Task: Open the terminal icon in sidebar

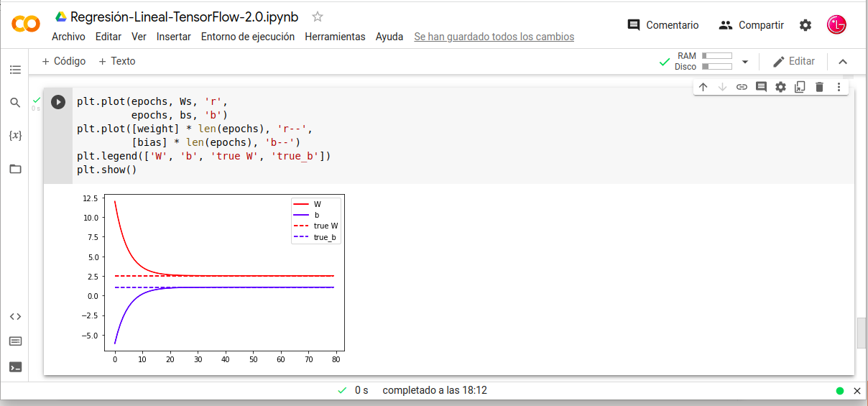Action: (x=15, y=366)
